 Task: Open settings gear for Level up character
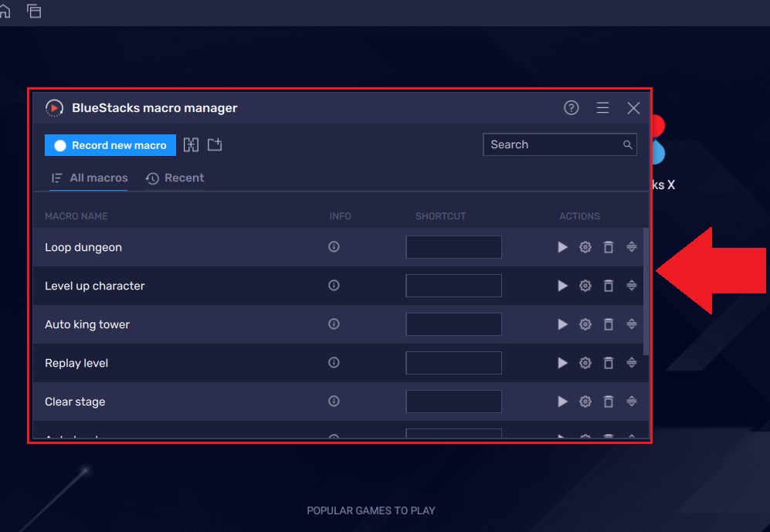coord(585,286)
